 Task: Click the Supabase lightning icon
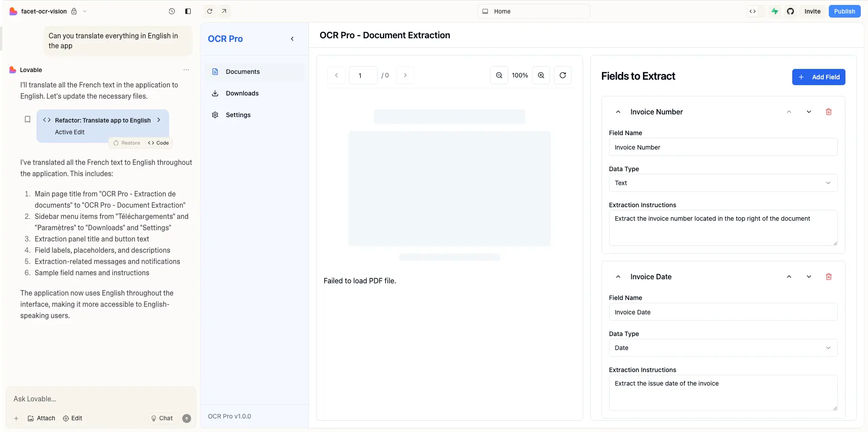pos(775,11)
